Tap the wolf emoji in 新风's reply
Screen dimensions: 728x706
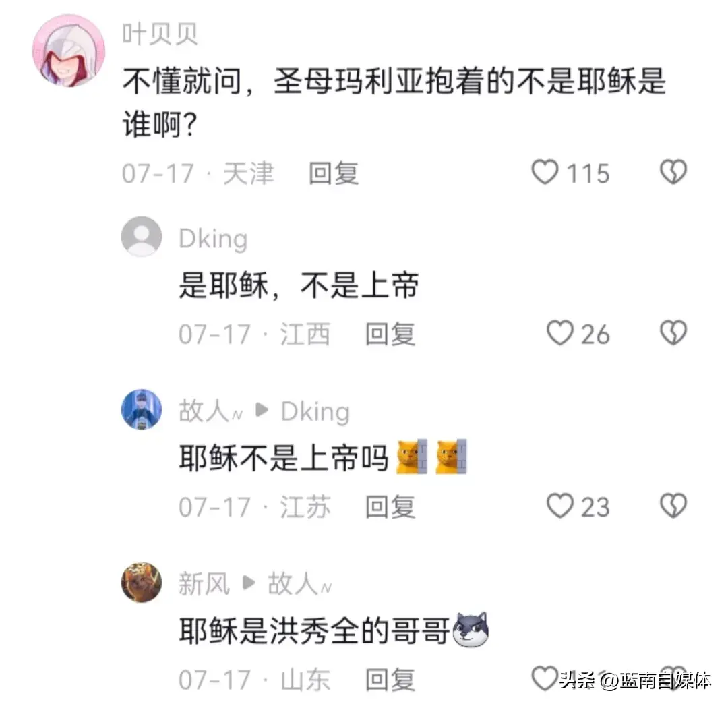(x=471, y=630)
